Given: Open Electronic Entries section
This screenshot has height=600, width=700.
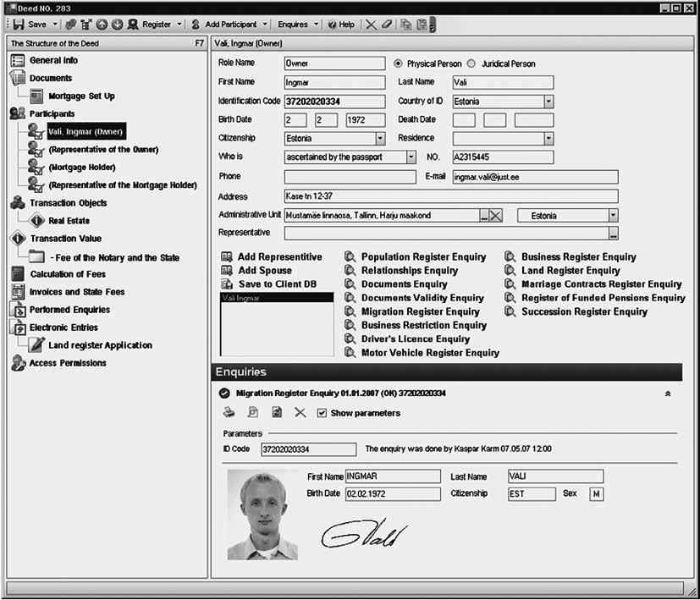Looking at the screenshot, I should [x=63, y=328].
